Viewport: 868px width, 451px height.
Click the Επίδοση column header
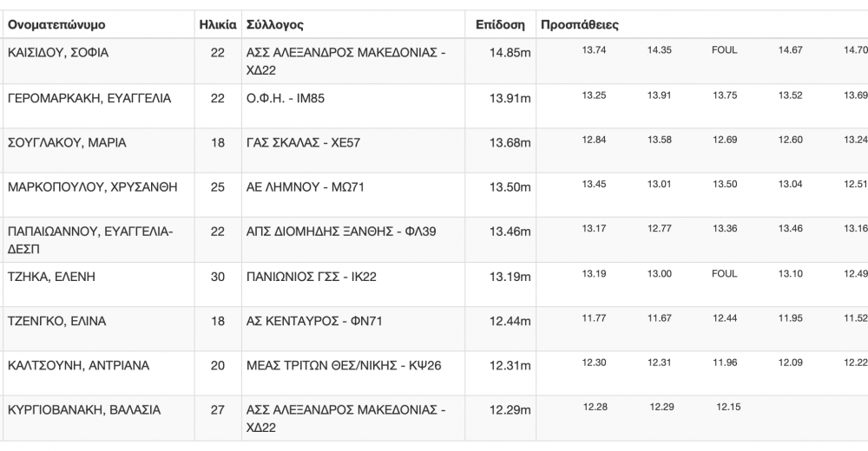pyautogui.click(x=500, y=25)
